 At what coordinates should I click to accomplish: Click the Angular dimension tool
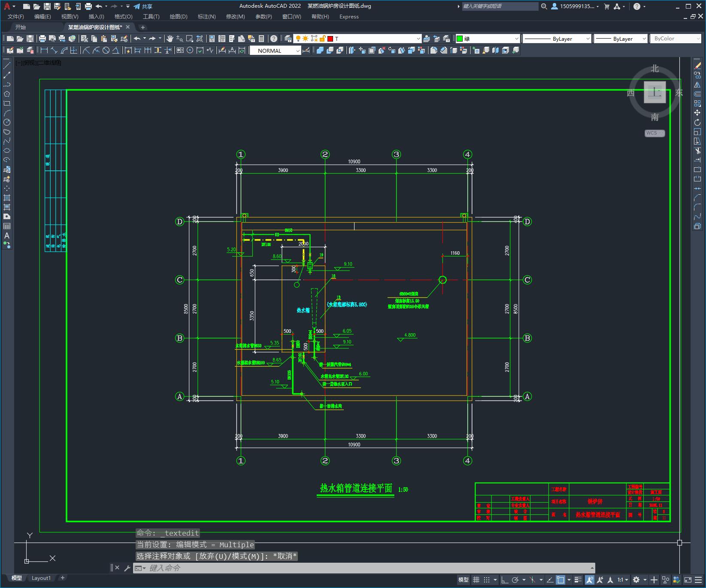coord(116,50)
